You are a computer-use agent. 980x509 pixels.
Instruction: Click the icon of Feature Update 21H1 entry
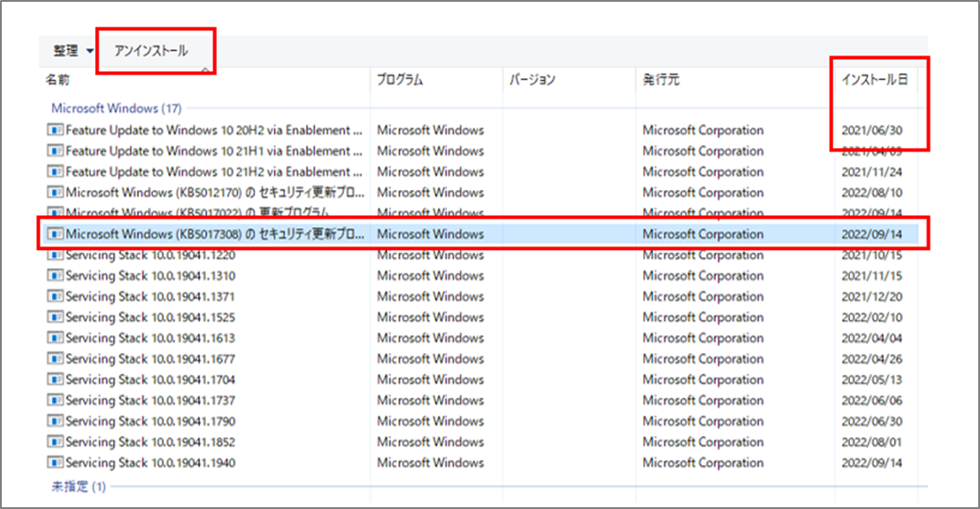(x=56, y=151)
